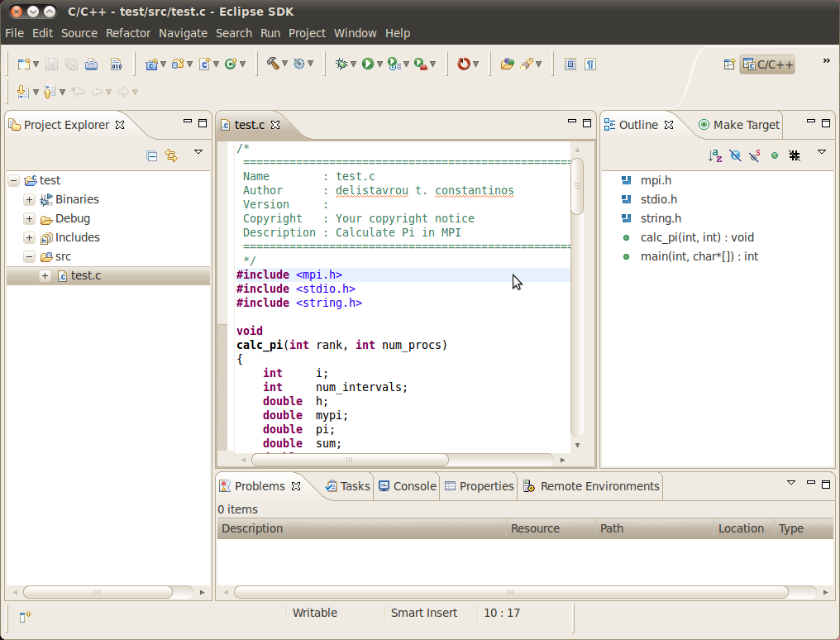Viewport: 840px width, 640px height.
Task: Click the binary 010 build icon
Action: coord(117,64)
